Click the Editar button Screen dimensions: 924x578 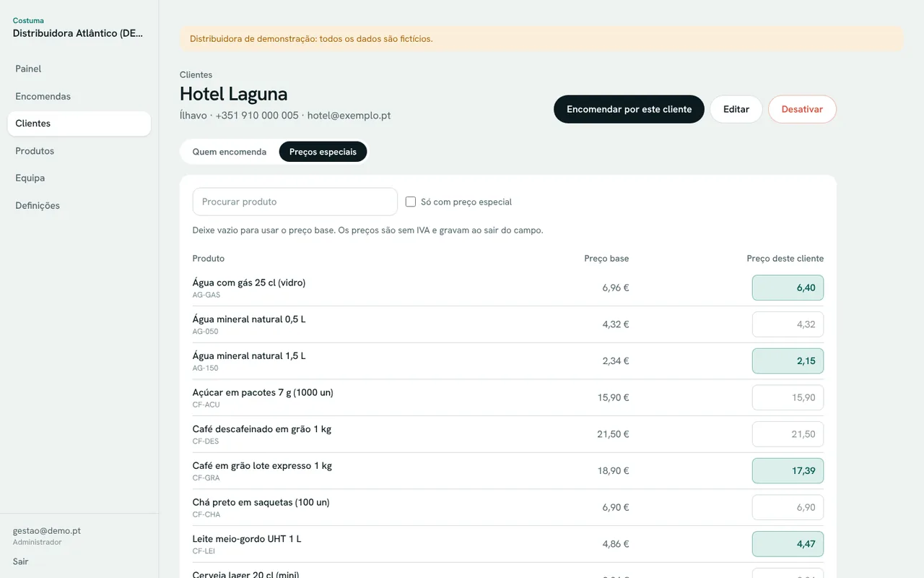tap(736, 109)
